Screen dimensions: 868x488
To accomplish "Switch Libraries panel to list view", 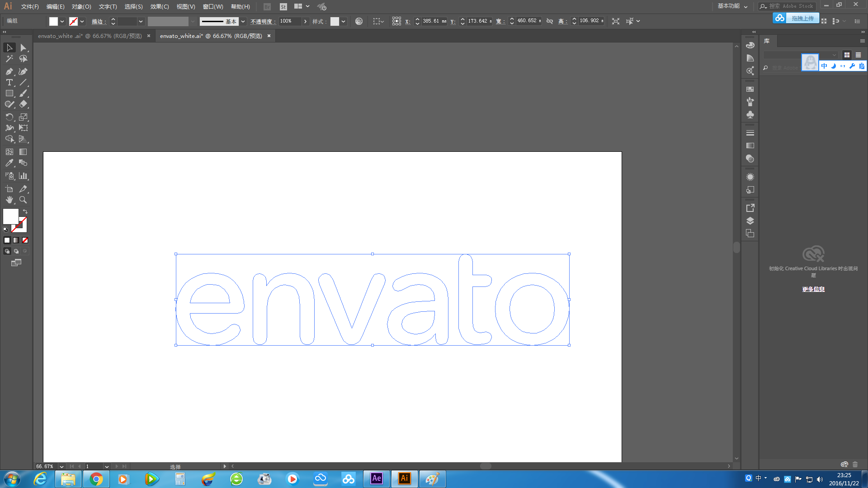I will click(858, 55).
